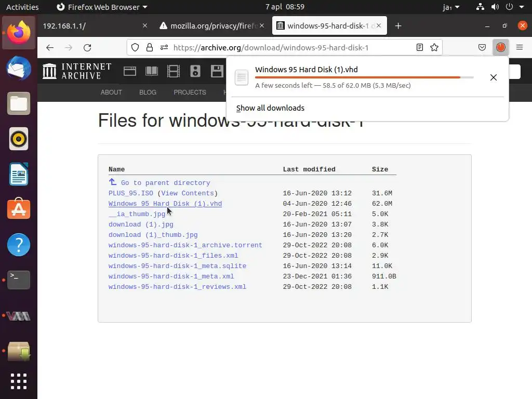Open the PROJECTS nav link
Image resolution: width=532 pixels, height=399 pixels.
pos(190,92)
